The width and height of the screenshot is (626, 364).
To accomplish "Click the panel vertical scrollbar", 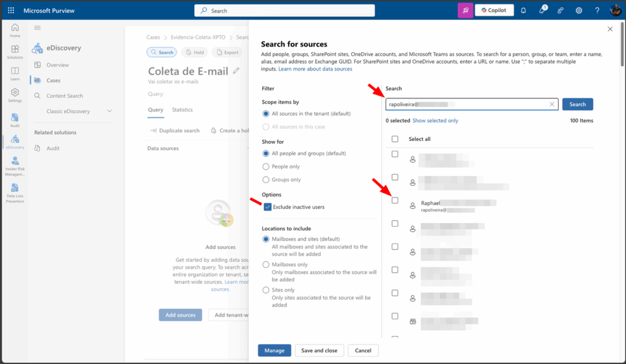I will pos(622,44).
